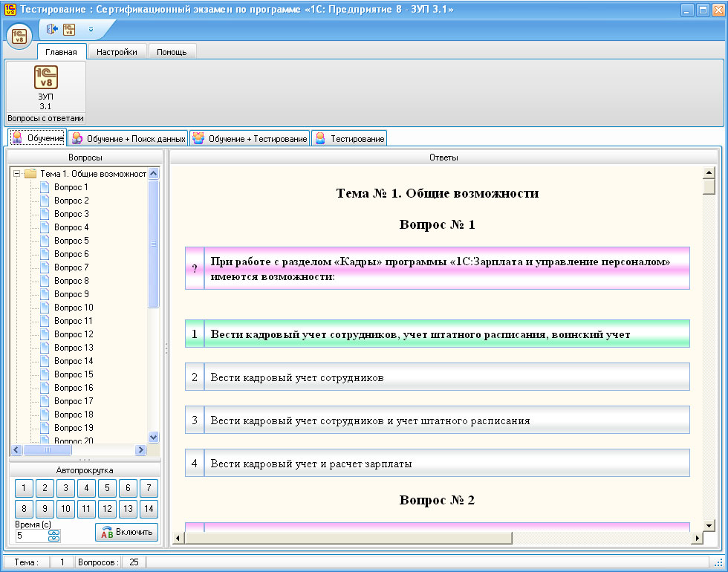Enable autoscroll with the Включить button

coord(126,532)
